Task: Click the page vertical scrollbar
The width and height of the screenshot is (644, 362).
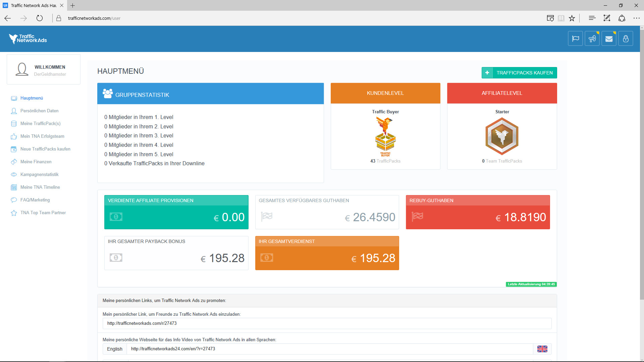Action: click(x=642, y=168)
